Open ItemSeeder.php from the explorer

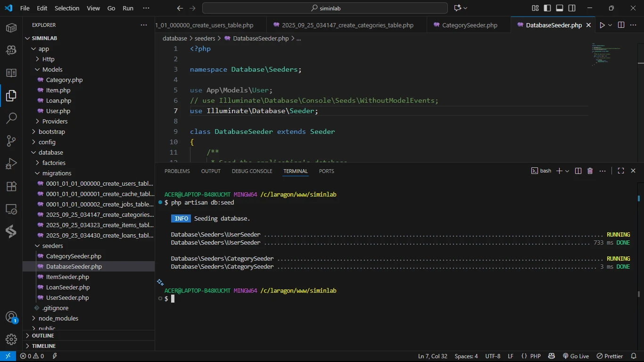[67, 277]
